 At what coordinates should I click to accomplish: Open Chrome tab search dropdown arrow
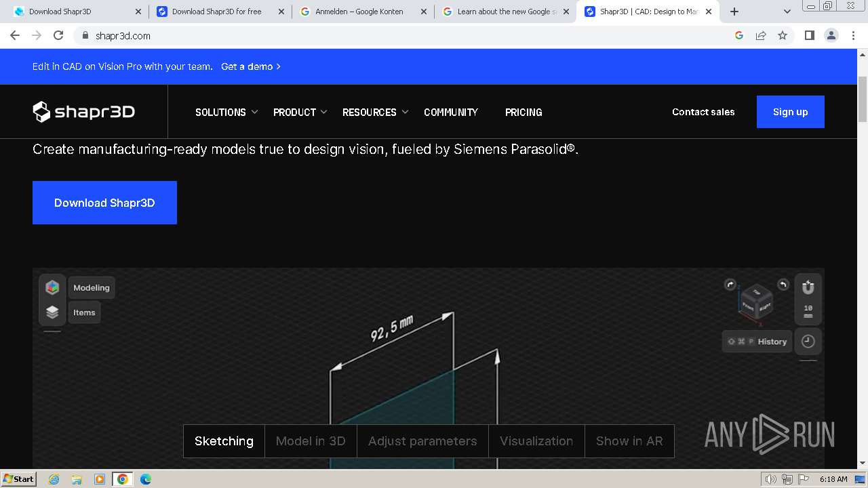click(x=787, y=12)
